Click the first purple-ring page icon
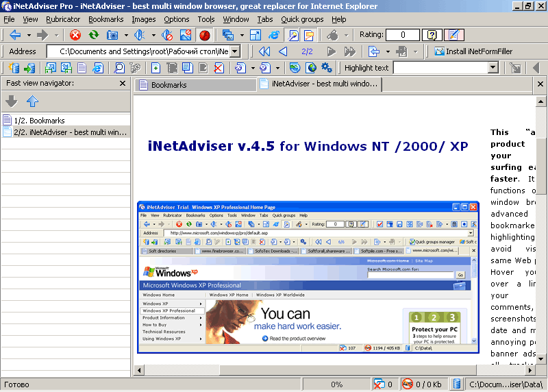Image resolution: width=548 pixels, height=392 pixels. 240,68
